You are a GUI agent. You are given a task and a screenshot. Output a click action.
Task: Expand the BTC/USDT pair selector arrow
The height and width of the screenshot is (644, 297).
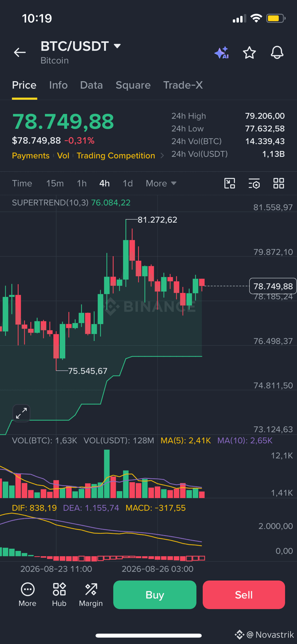coord(117,46)
